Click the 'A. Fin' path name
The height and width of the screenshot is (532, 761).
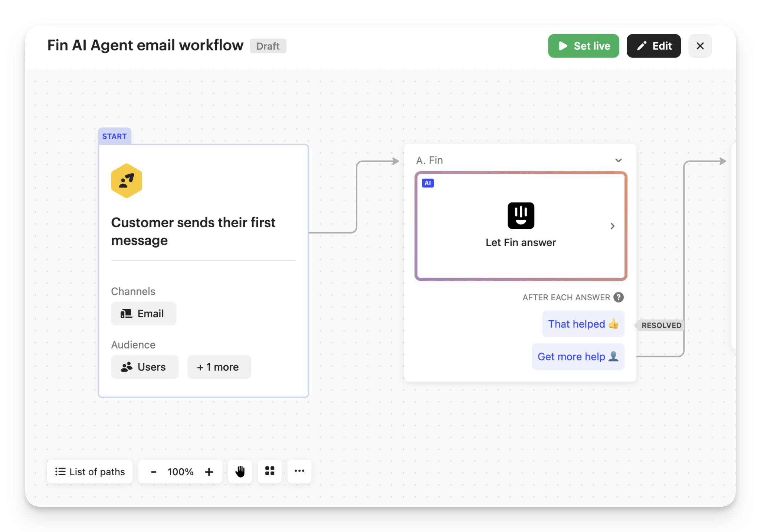429,160
